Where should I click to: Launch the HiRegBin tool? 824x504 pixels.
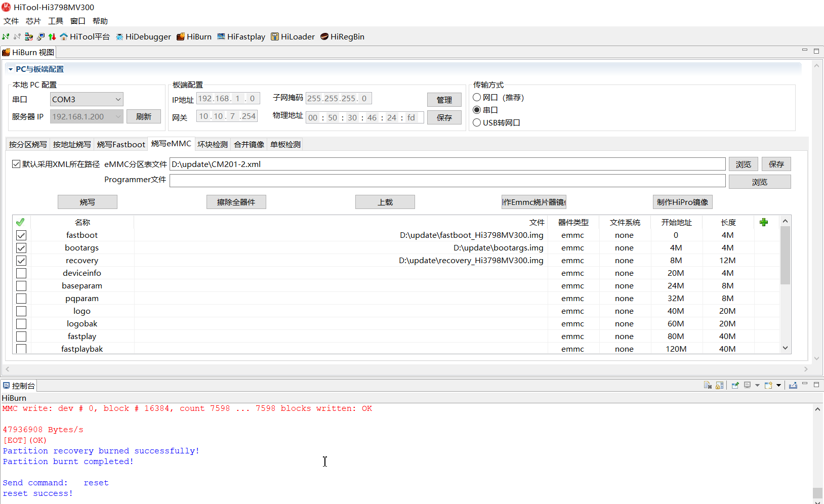pyautogui.click(x=342, y=36)
